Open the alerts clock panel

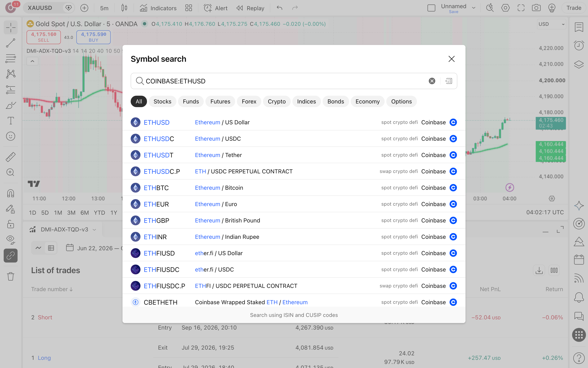pos(579,45)
